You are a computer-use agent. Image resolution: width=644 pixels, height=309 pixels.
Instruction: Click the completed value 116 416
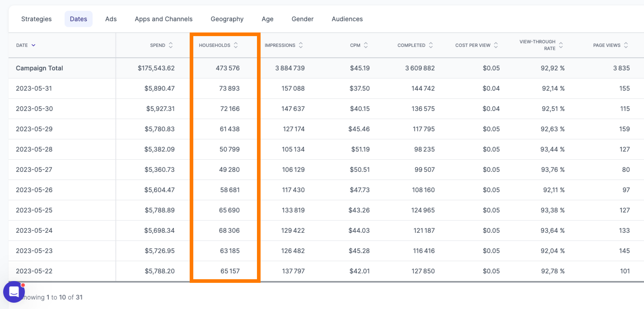click(x=424, y=251)
